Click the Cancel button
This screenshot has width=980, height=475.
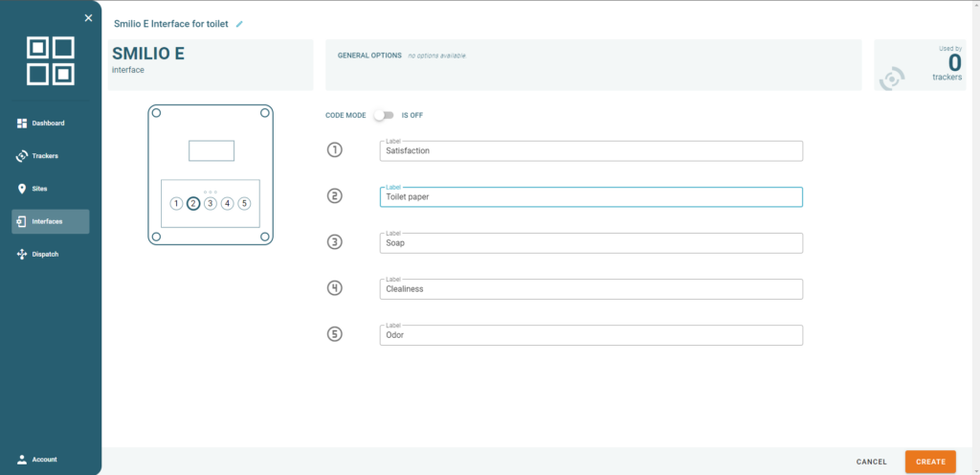click(871, 462)
